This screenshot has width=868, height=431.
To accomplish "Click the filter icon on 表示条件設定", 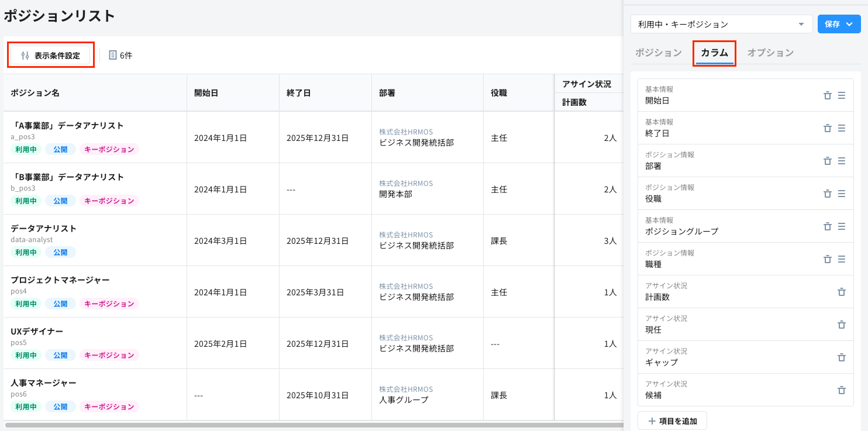I will 25,54.
